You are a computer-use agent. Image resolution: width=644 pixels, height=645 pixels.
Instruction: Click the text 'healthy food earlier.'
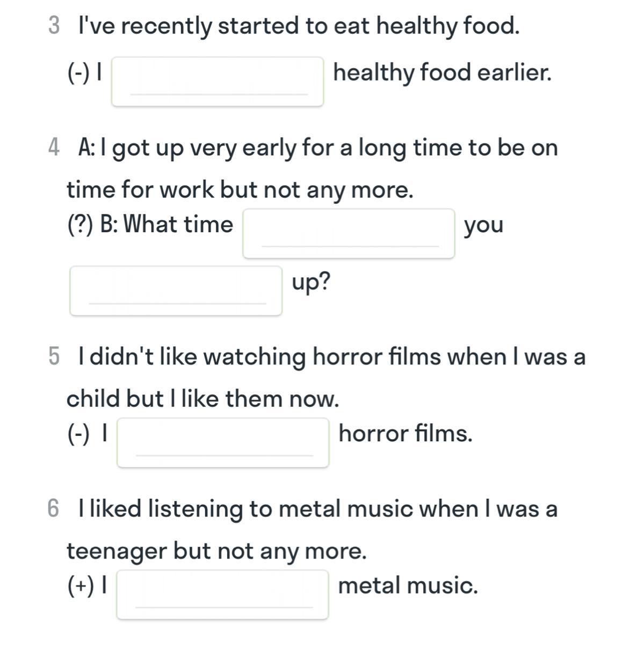coord(442,72)
